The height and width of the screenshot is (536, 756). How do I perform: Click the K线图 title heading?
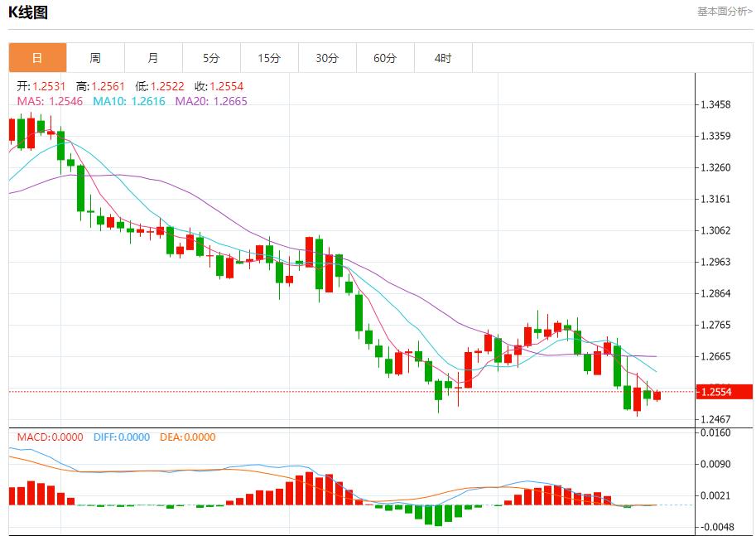(28, 12)
